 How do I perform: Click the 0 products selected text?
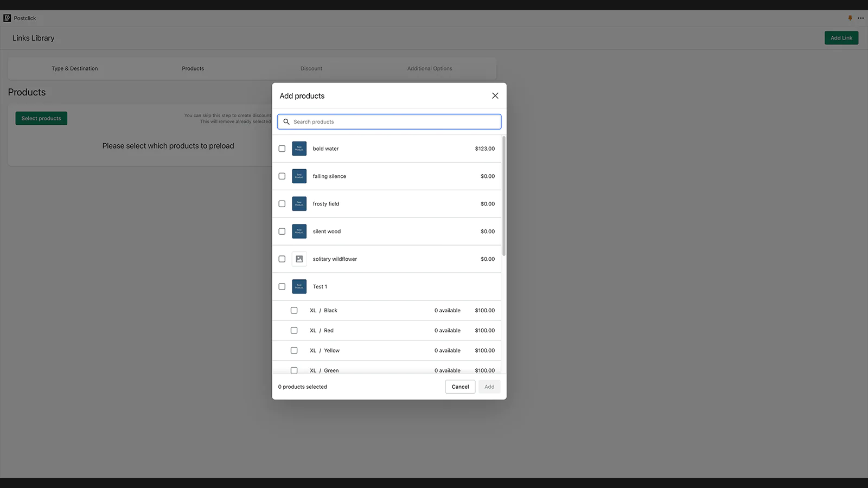coord(303,387)
